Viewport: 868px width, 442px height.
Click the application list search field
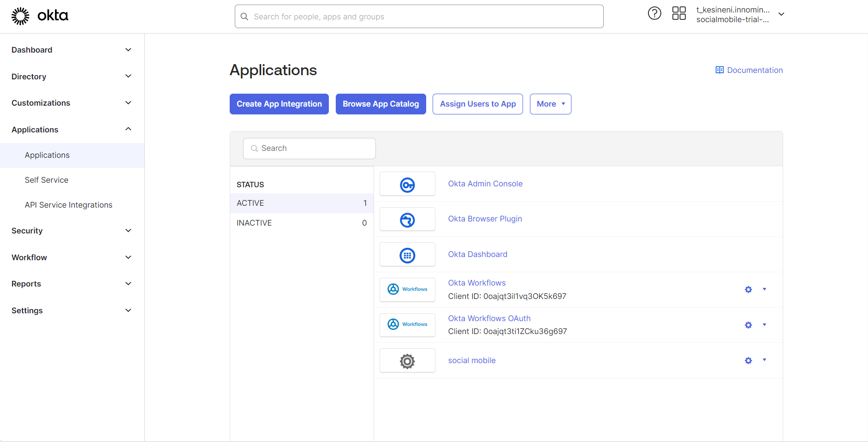(x=309, y=148)
